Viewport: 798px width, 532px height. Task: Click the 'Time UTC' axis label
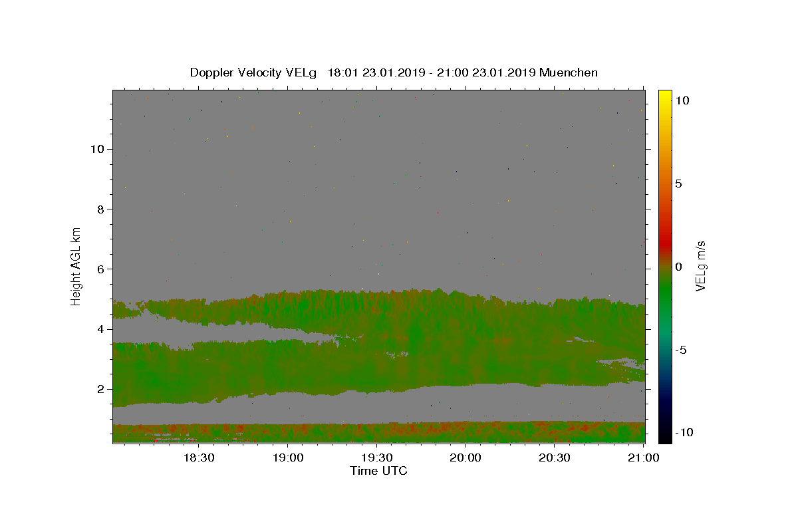[x=378, y=471]
